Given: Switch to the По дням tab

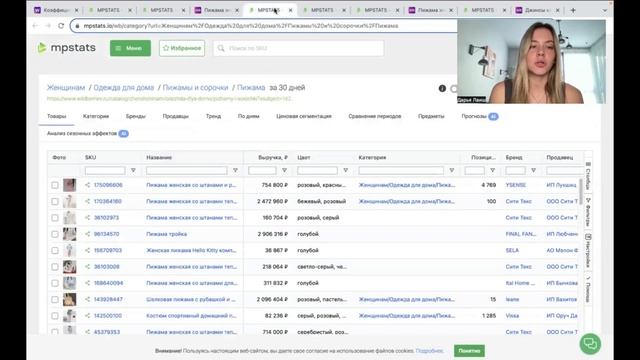Looking at the screenshot, I should (249, 116).
